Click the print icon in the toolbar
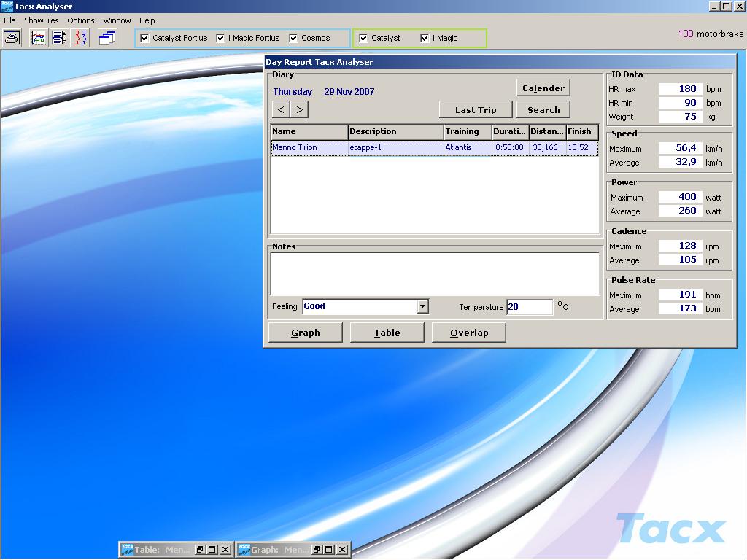The width and height of the screenshot is (747, 560). 12,38
